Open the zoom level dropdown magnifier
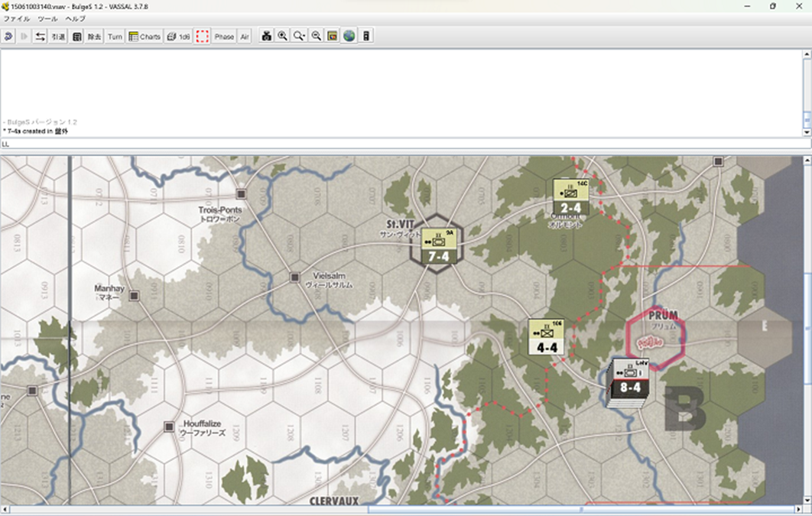The width and height of the screenshot is (812, 516). (299, 36)
